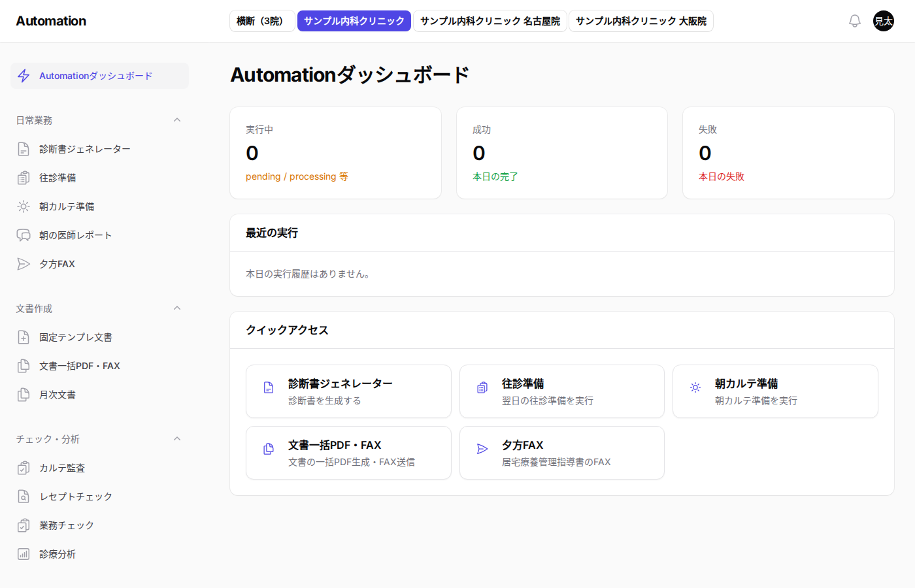Collapse the 文書作成 section chevron
The image size is (915, 588).
point(177,308)
